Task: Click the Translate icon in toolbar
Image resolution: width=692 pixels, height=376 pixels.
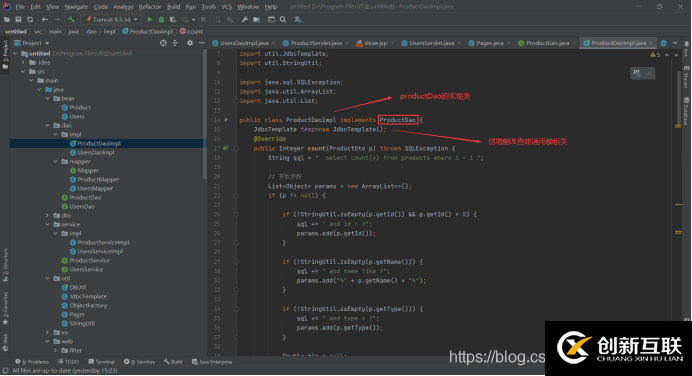Action: point(298,19)
